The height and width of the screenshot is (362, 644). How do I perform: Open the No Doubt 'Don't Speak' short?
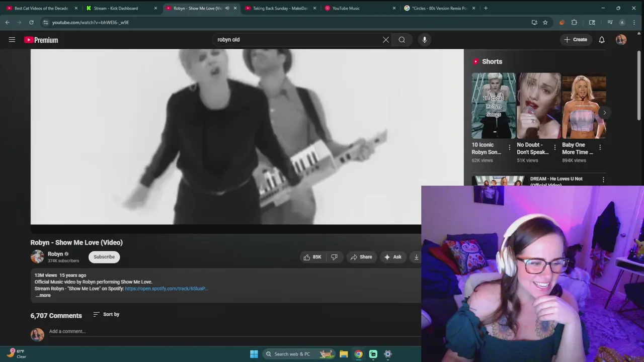pyautogui.click(x=539, y=106)
